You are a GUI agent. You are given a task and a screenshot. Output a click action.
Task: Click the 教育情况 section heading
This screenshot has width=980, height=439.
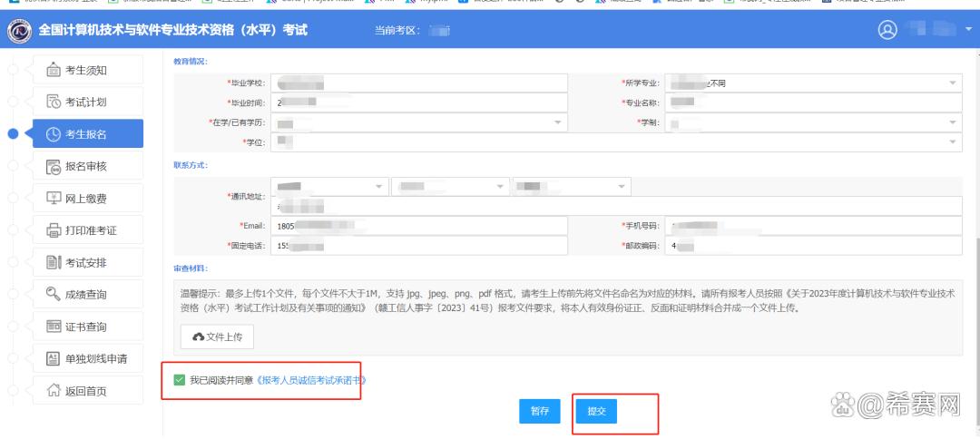coord(190,61)
